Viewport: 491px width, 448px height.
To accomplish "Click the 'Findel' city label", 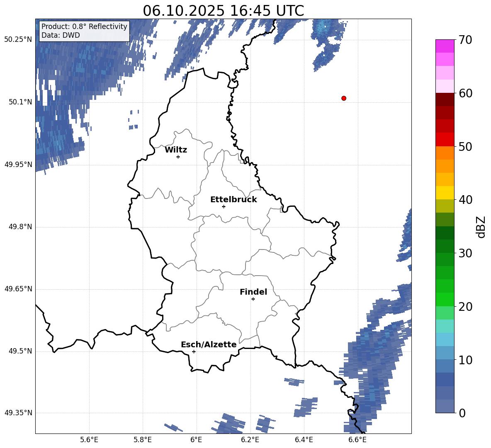I will click(253, 292).
